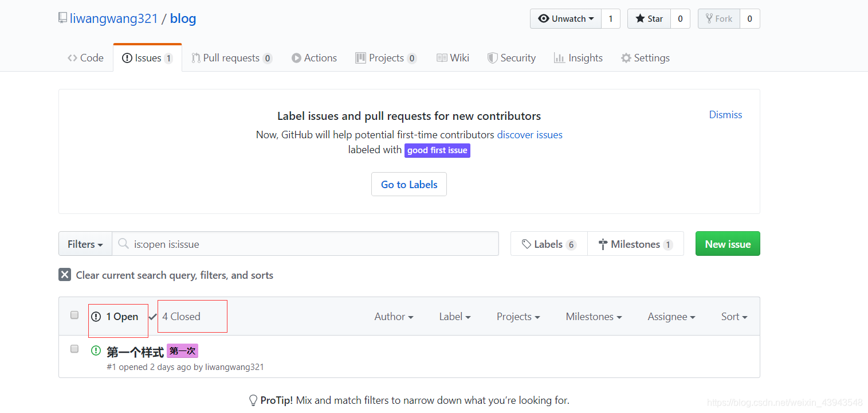
Task: Open the Sort dropdown
Action: pos(734,317)
